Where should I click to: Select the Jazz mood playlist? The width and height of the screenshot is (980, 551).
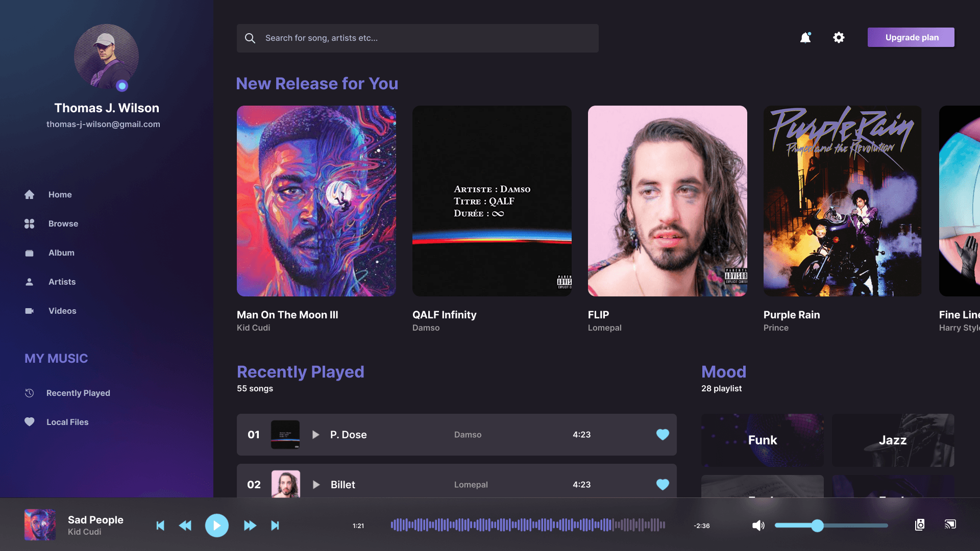(x=893, y=440)
